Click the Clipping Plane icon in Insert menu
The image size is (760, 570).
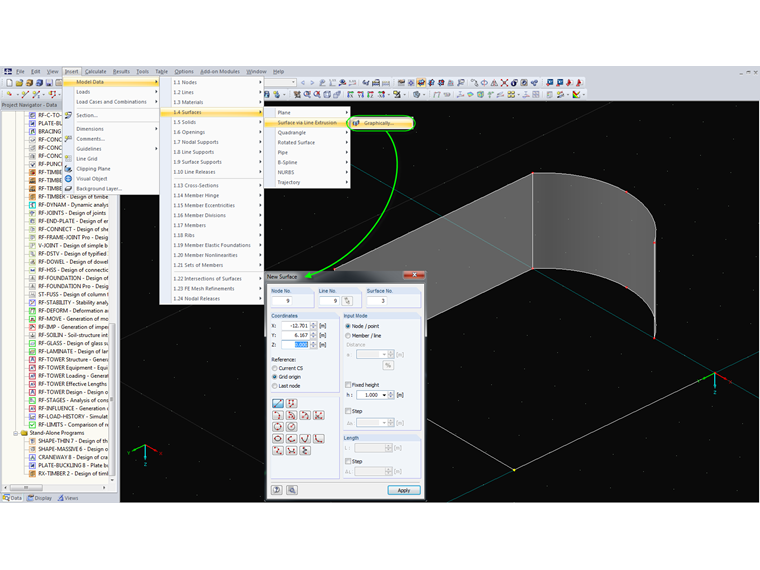coord(68,169)
